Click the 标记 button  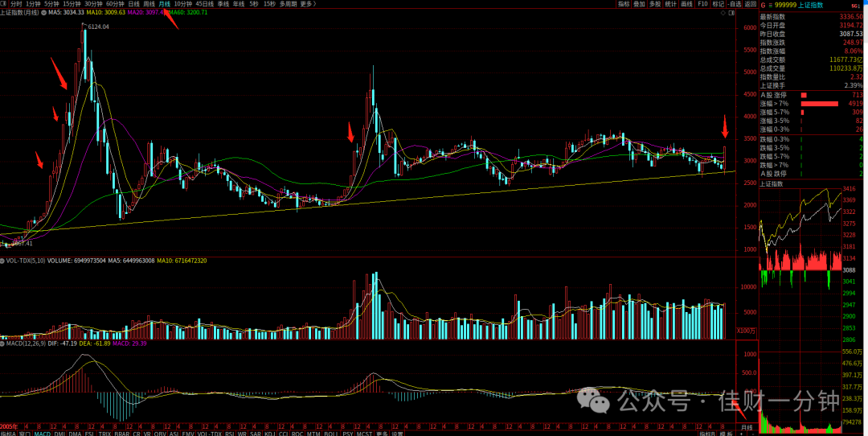[718, 4]
